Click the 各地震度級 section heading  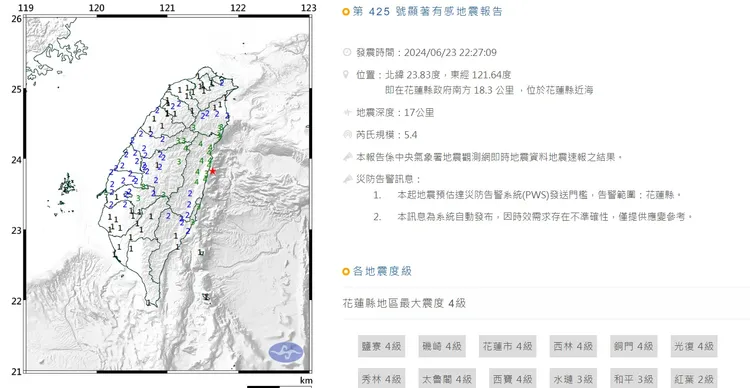[x=382, y=272]
